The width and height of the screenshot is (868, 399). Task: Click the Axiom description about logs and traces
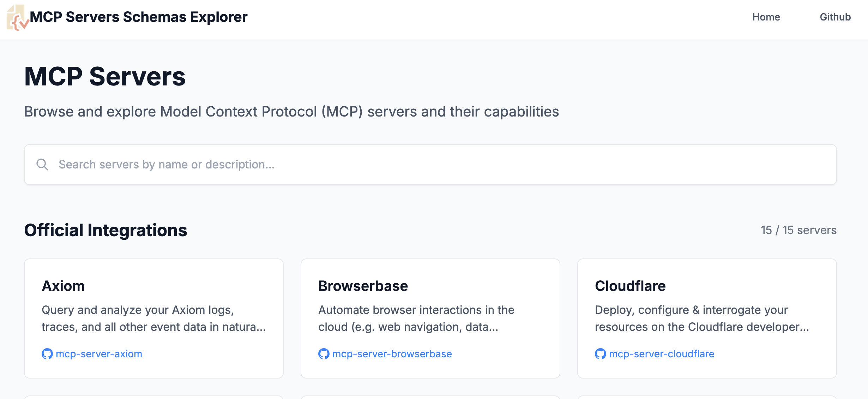pos(154,318)
